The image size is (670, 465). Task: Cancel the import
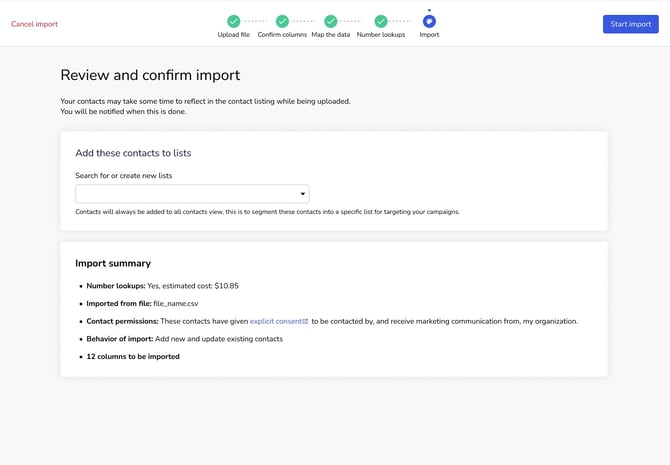[34, 24]
